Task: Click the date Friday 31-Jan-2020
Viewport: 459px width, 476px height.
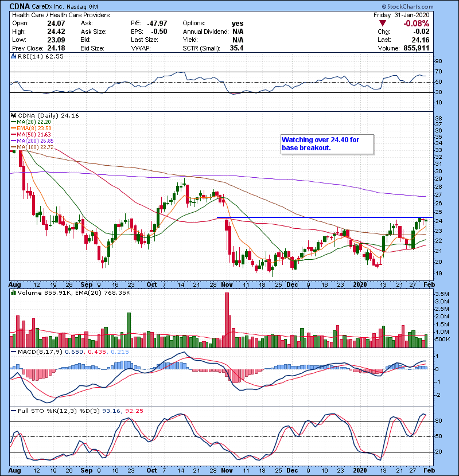Action: point(401,15)
